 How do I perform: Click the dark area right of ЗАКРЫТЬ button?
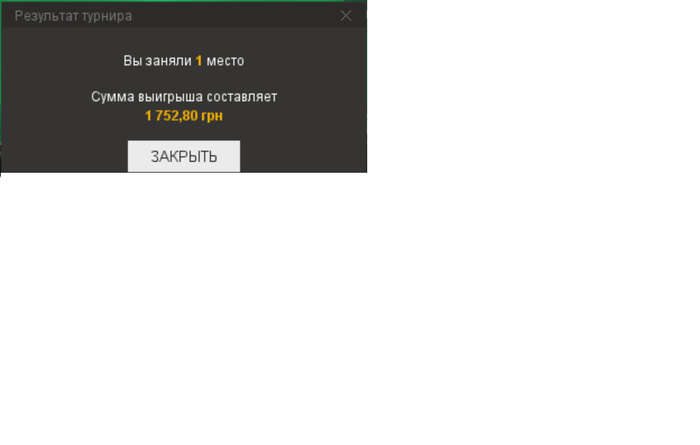(303, 156)
